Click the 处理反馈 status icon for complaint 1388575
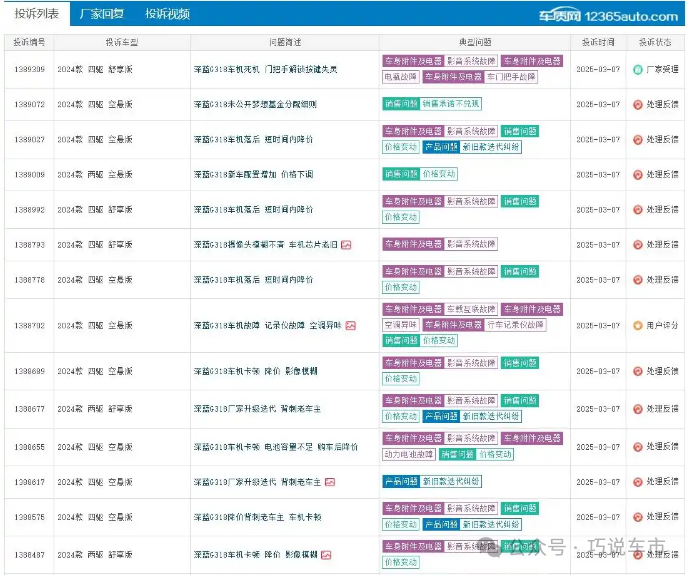The width and height of the screenshot is (688, 575). pyautogui.click(x=638, y=517)
